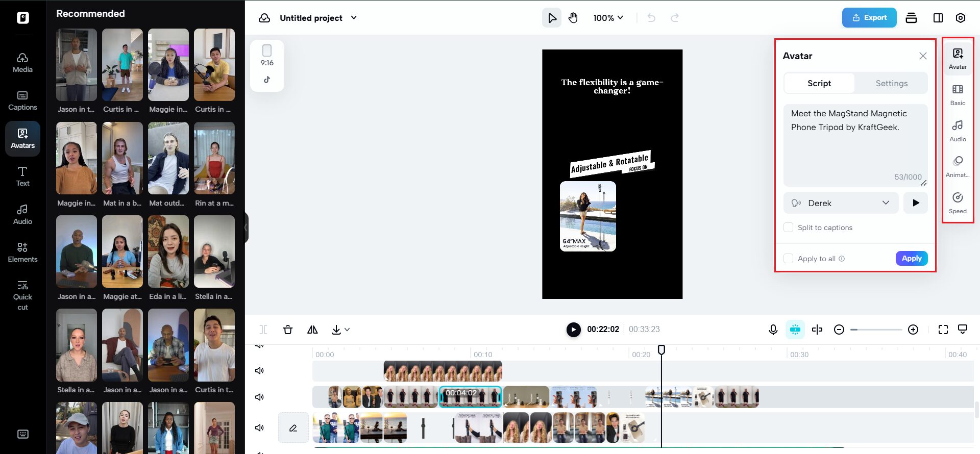
Task: Click the mirror flip icon in timeline toolbar
Action: [312, 330]
